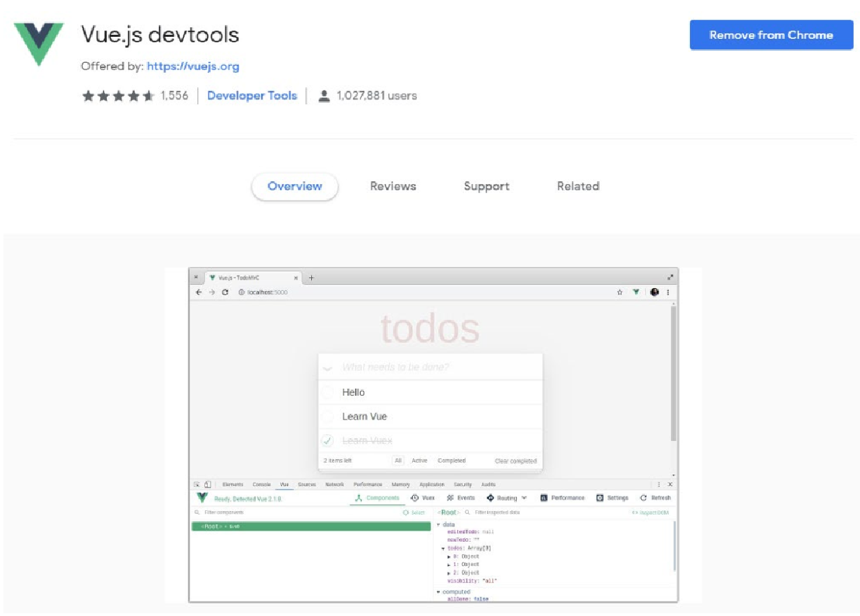Click Vue logo next to 'Ready. Detected Vue'
Image resolution: width=860 pixels, height=616 pixels.
[202, 498]
